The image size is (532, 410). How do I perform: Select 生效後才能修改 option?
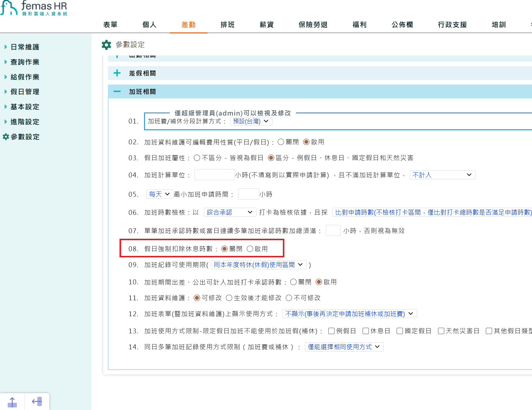(x=229, y=298)
